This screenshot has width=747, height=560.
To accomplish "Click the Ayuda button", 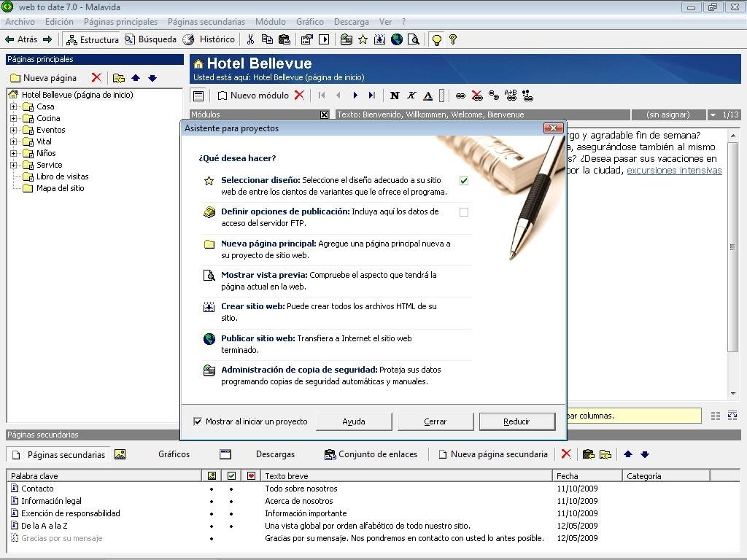I will tap(354, 421).
